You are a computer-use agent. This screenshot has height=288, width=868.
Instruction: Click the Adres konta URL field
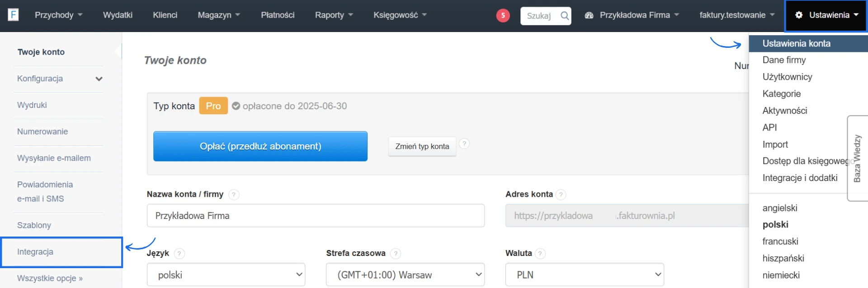(x=627, y=216)
